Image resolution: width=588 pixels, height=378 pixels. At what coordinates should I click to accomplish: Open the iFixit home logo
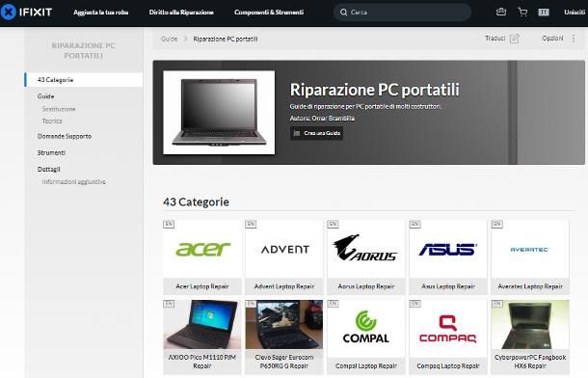(x=26, y=12)
